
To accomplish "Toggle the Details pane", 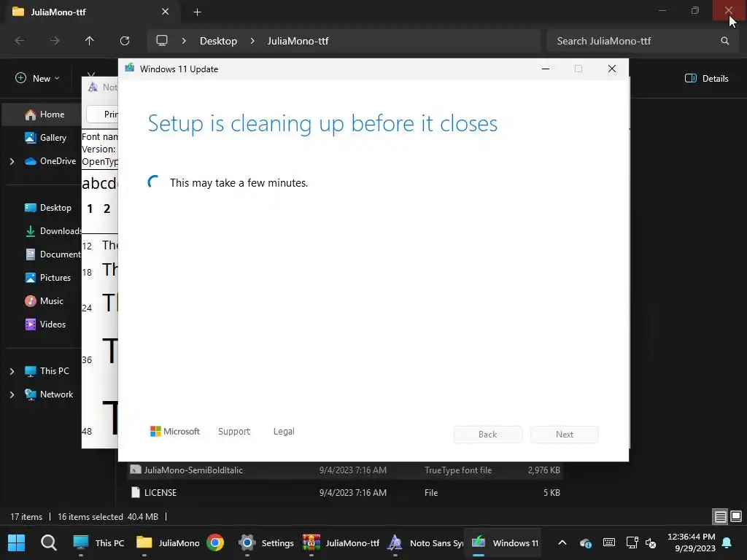I will [706, 78].
